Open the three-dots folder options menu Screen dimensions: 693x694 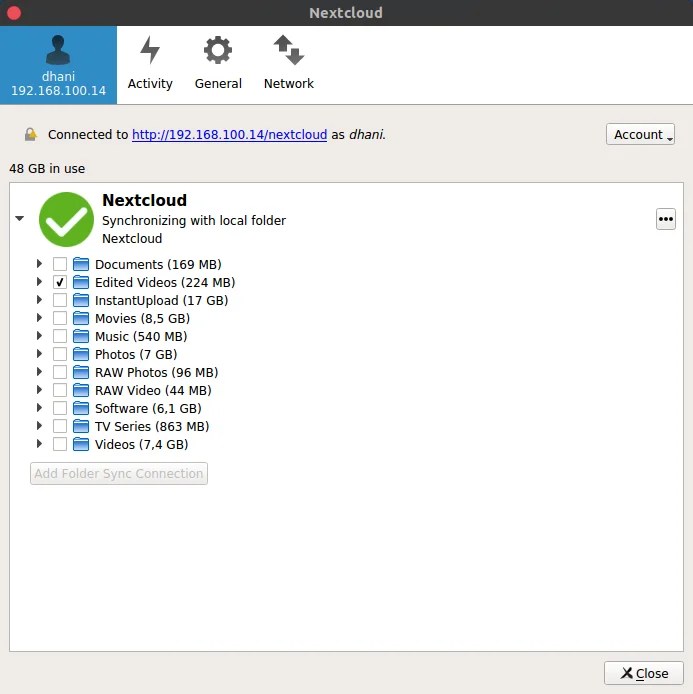point(666,219)
